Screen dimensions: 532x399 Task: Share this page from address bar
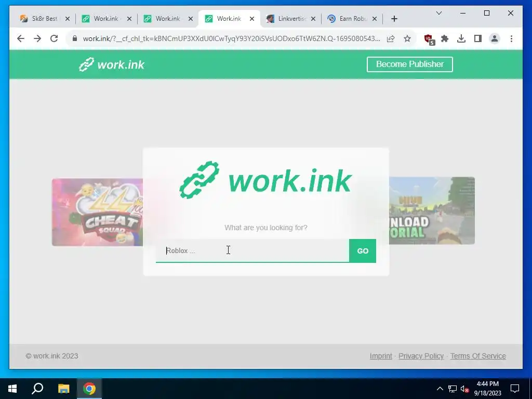[391, 38]
